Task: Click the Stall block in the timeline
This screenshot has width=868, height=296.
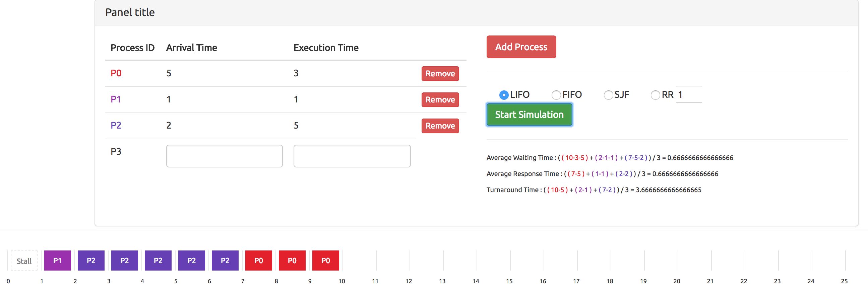Action: (24, 261)
